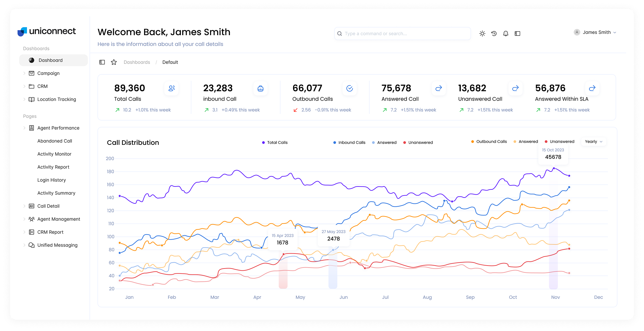This screenshot has width=644, height=331.
Task: Select Login History in sidebar
Action: [51, 180]
